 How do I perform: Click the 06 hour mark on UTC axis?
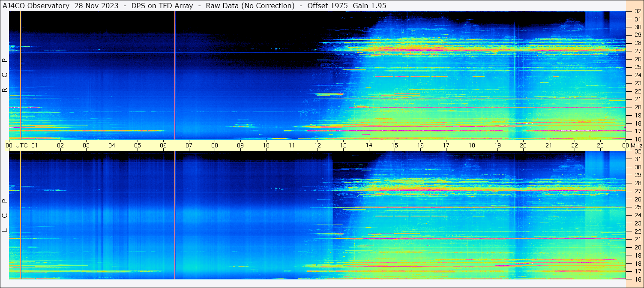pos(163,145)
